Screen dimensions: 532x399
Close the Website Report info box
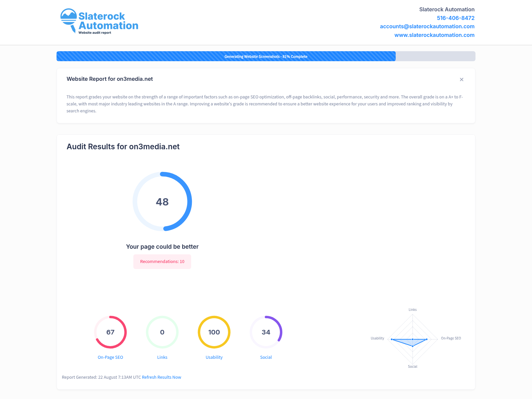[462, 79]
